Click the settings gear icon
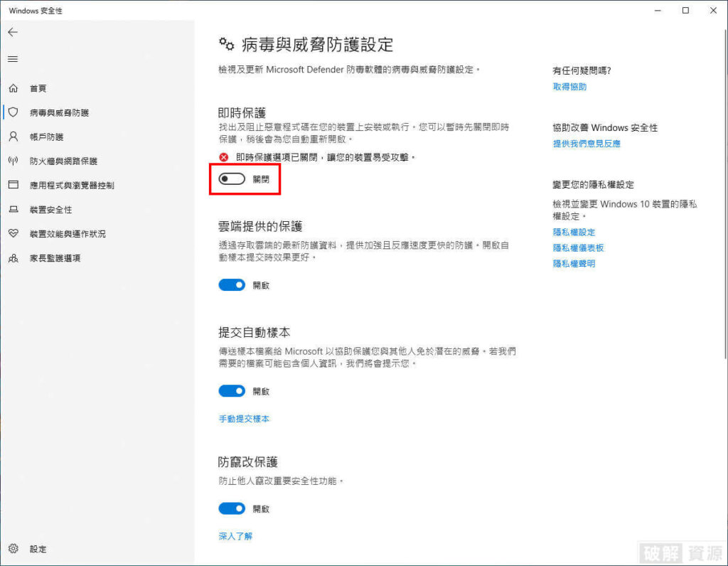Image resolution: width=728 pixels, height=566 pixels. click(14, 548)
